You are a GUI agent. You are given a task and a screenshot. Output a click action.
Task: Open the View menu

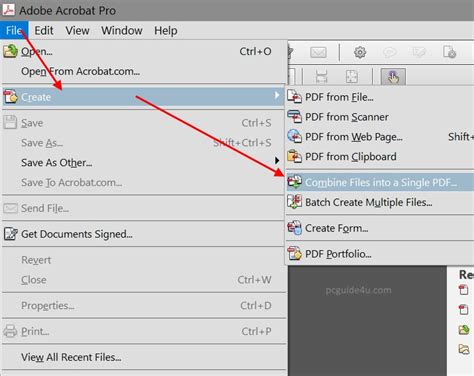[x=77, y=31]
